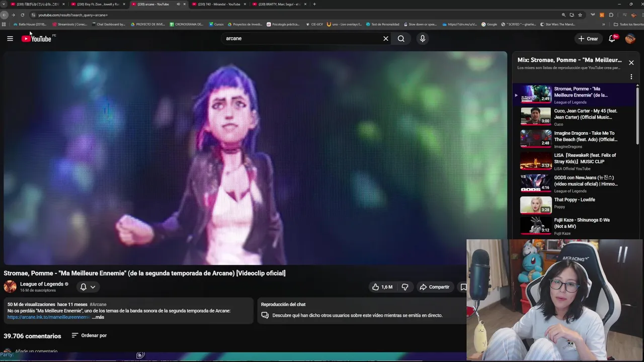Open the account avatar menu

click(x=630, y=39)
